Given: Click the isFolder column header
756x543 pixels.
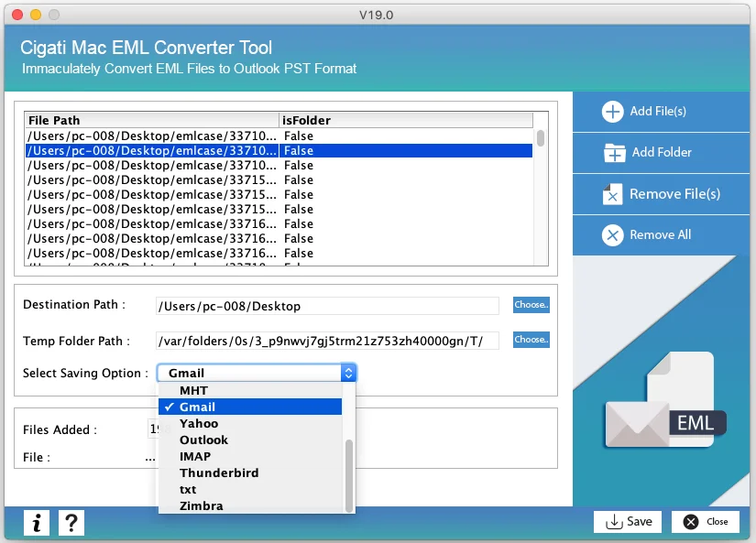Looking at the screenshot, I should (x=406, y=120).
